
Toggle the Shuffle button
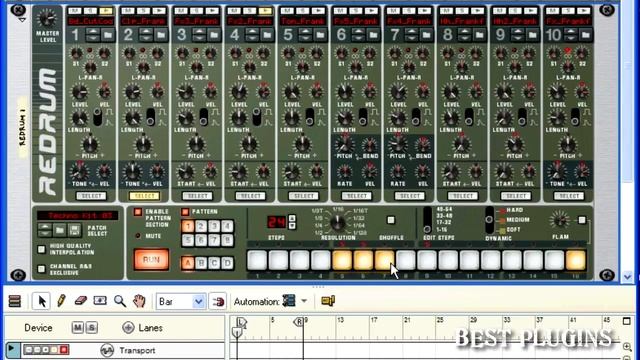[x=391, y=220]
